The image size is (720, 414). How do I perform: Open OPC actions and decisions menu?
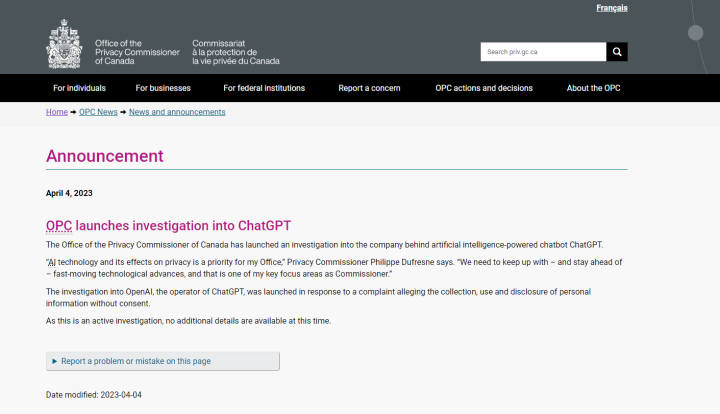coord(484,88)
